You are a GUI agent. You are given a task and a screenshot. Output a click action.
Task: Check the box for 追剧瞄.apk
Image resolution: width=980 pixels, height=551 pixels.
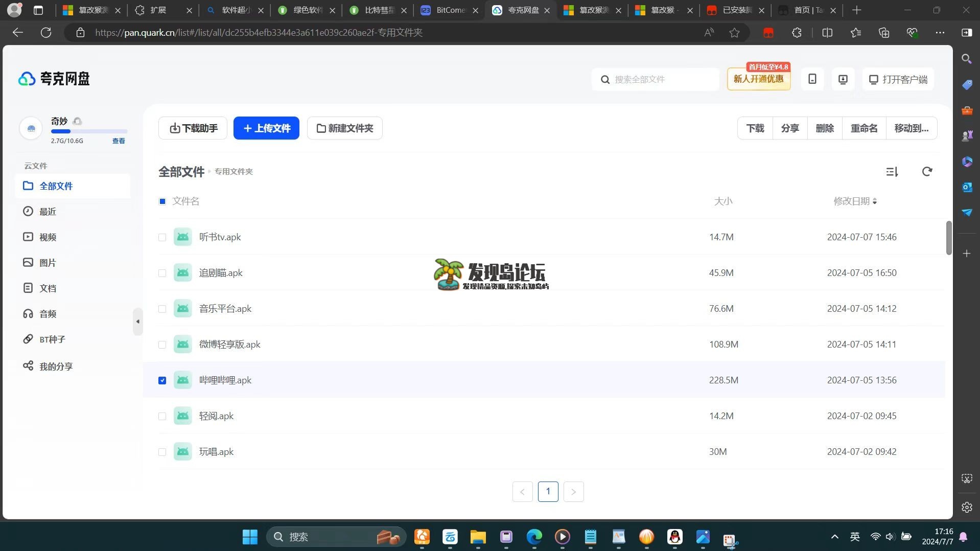(x=162, y=273)
